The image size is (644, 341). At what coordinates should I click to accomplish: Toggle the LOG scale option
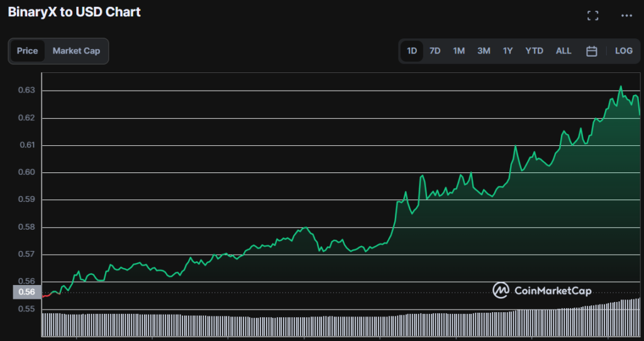pyautogui.click(x=624, y=51)
